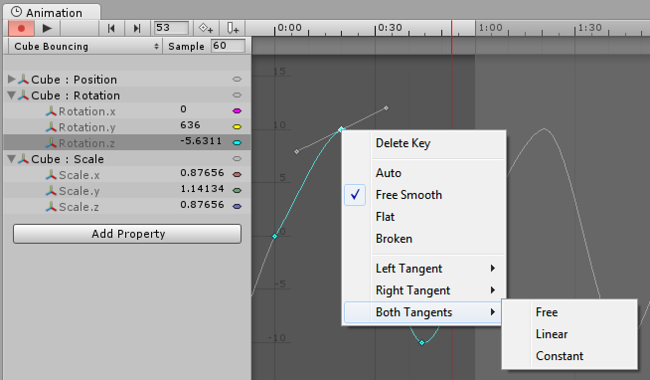Click the red playhead in time ruler

[x=451, y=28]
